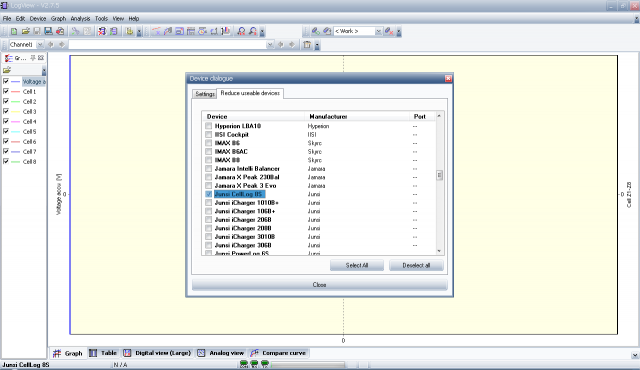Open the wide recording selection dropdown arrow

[x=270, y=45]
